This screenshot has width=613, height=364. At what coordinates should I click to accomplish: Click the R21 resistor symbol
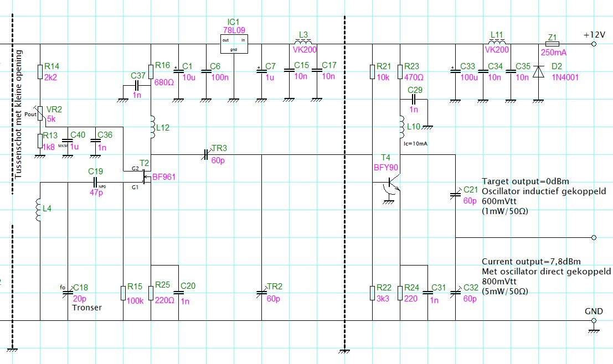pos(373,71)
